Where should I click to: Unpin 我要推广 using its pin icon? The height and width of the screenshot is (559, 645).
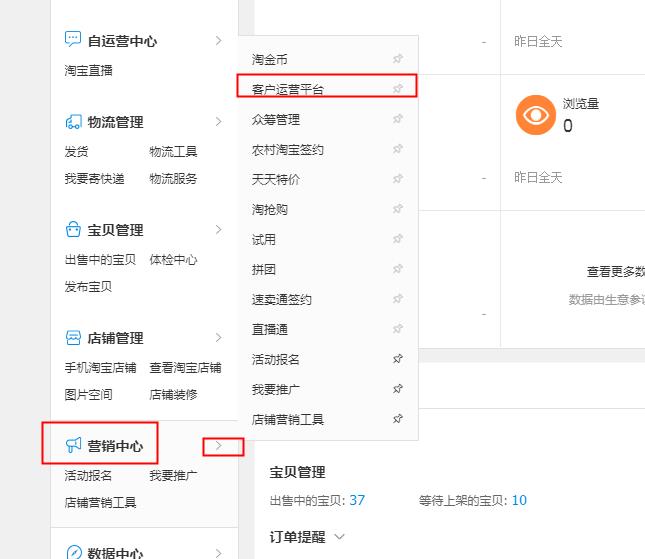pos(397,389)
